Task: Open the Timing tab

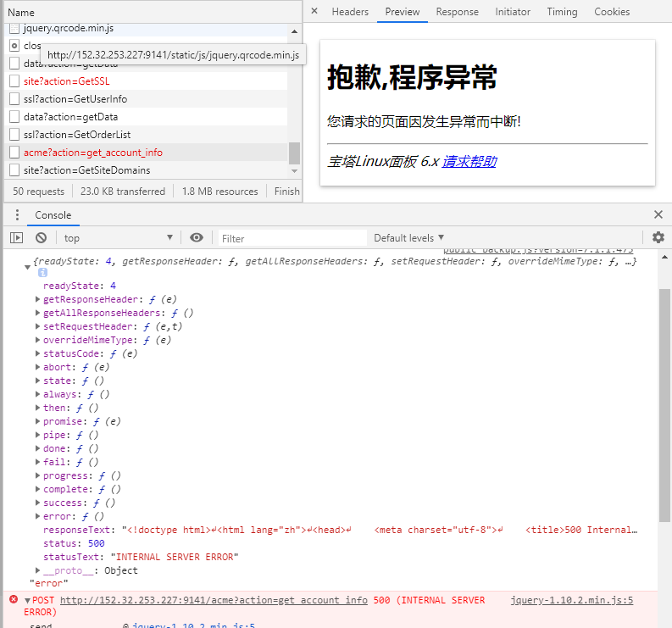Action: pos(562,12)
